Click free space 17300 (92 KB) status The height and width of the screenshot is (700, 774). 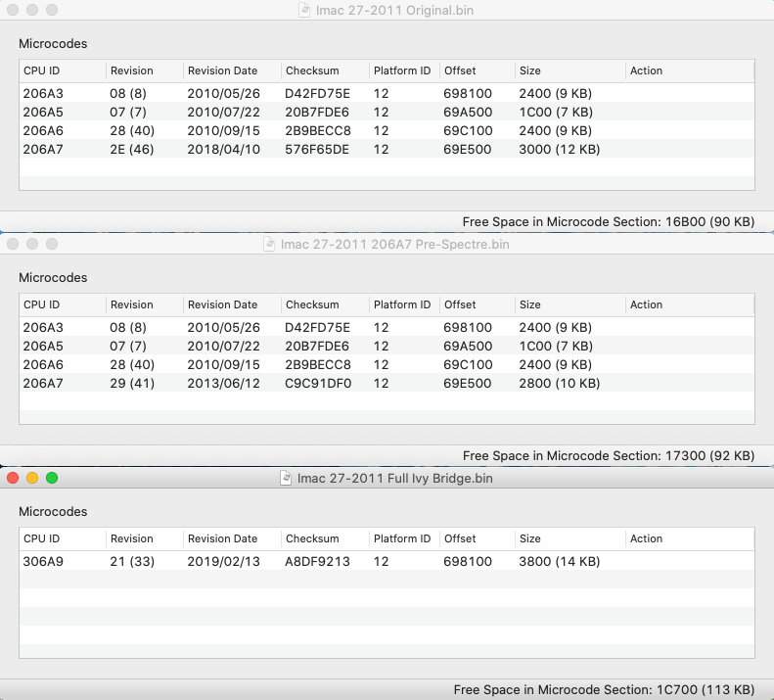coord(609,455)
